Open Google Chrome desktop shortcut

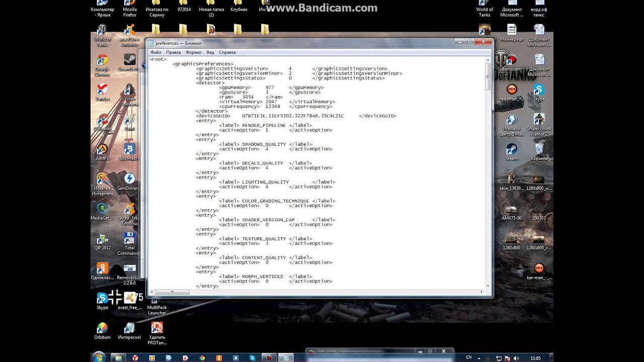tap(102, 65)
